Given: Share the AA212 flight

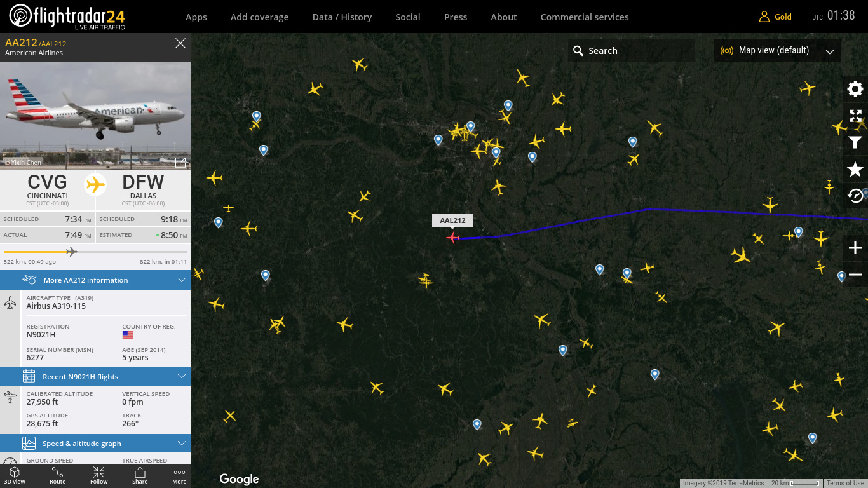Looking at the screenshot, I should pyautogui.click(x=140, y=475).
